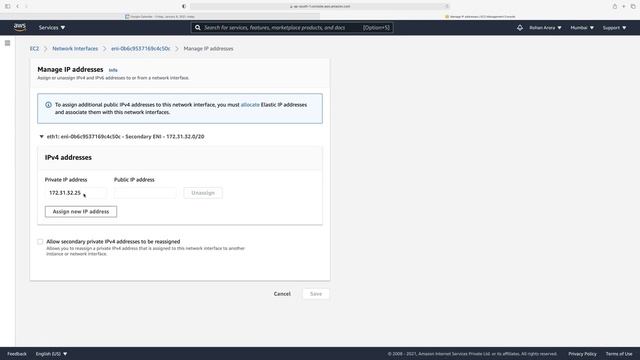Open the English (US) language dropdown
Image resolution: width=640 pixels, height=360 pixels.
(51, 354)
